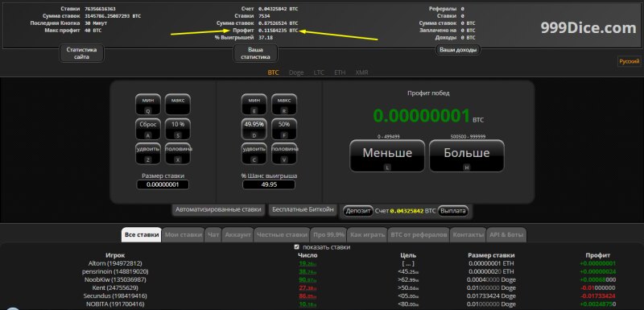Select the Doge currency
The image size is (644, 310).
pos(296,72)
